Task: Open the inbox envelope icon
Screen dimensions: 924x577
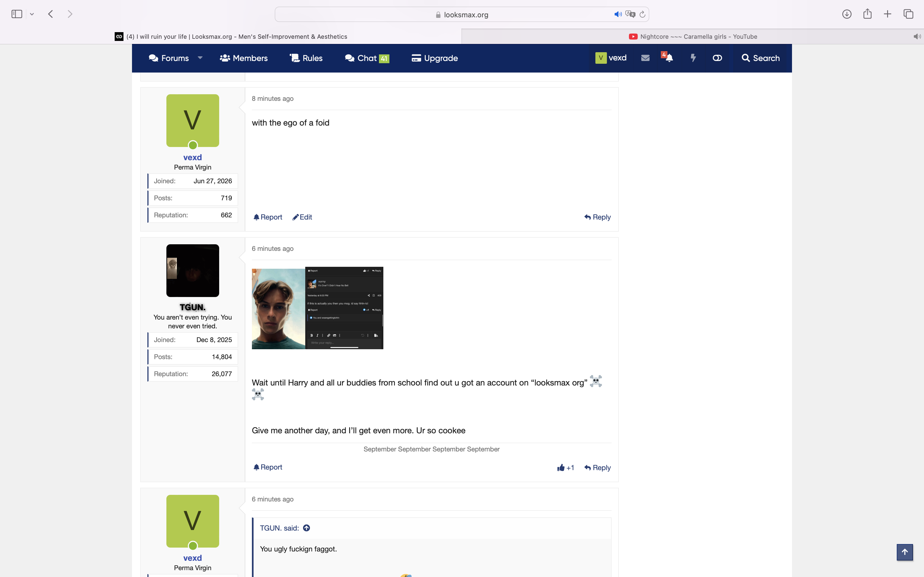Action: pos(645,58)
